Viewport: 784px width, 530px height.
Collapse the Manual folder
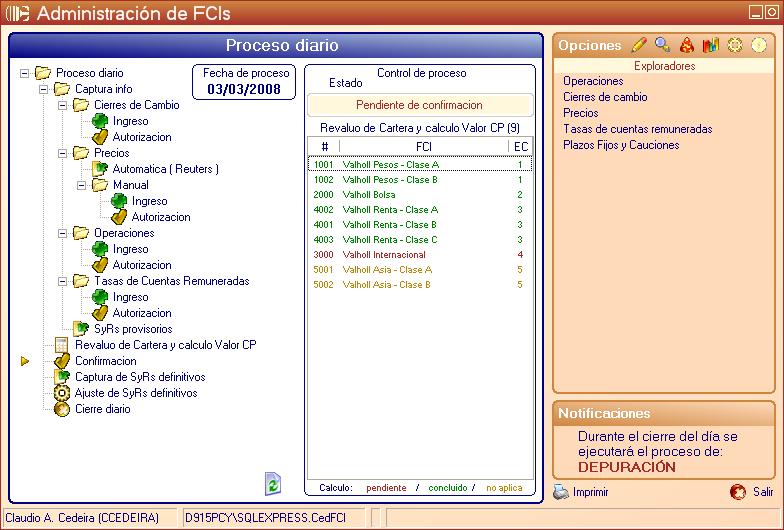click(82, 186)
